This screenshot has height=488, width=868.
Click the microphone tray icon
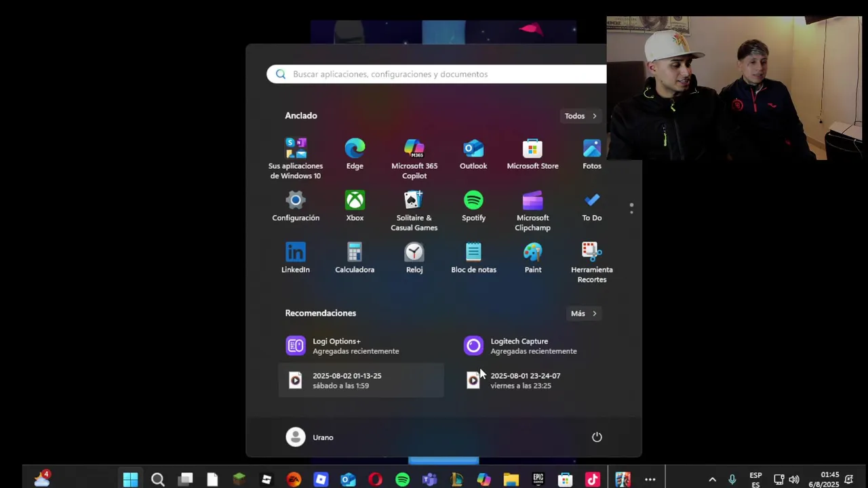(x=732, y=480)
